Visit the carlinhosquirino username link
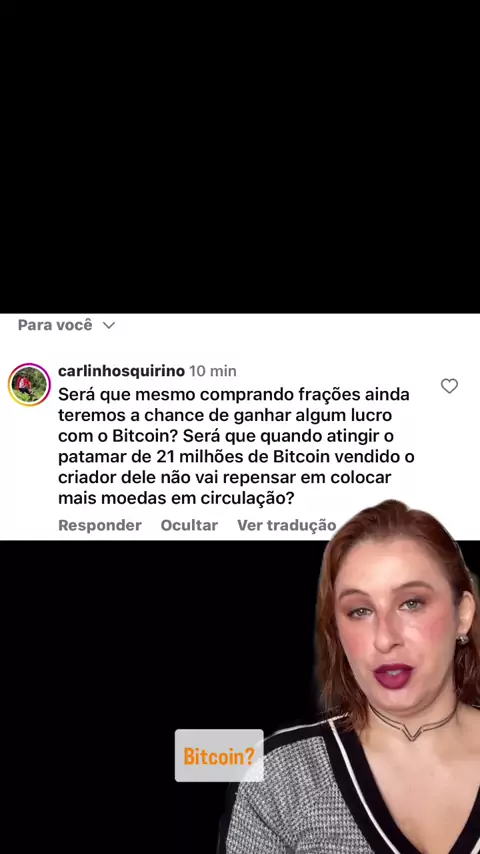 tap(121, 371)
